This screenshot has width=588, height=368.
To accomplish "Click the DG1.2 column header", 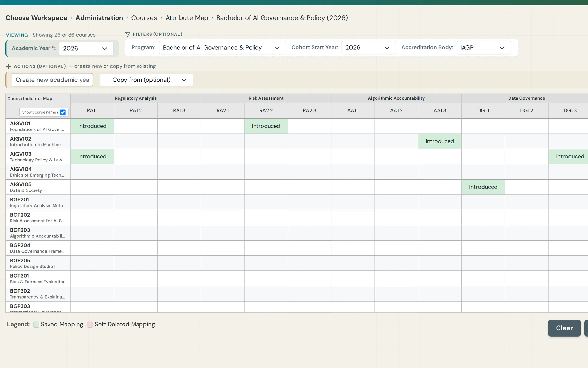I will (x=526, y=110).
